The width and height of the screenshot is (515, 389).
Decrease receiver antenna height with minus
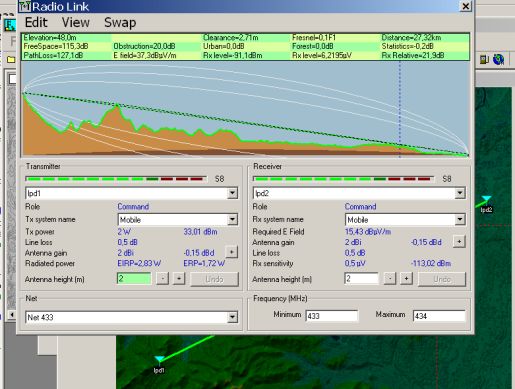(390, 279)
